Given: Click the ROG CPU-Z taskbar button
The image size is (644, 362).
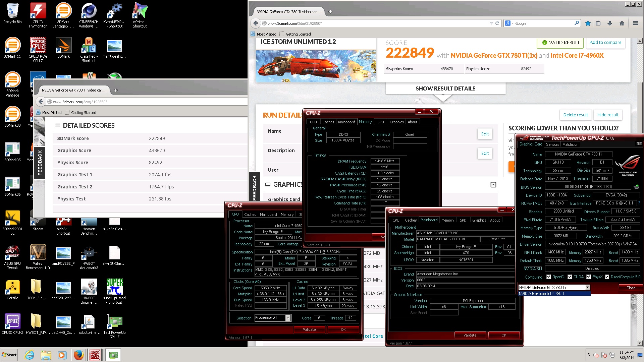Looking at the screenshot, I should [x=95, y=355].
